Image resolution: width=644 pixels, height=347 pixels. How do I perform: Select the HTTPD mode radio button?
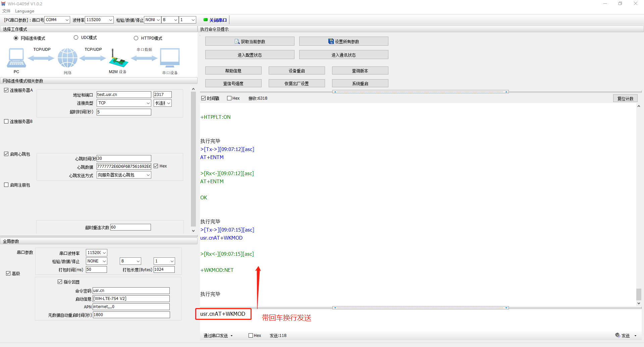click(136, 38)
